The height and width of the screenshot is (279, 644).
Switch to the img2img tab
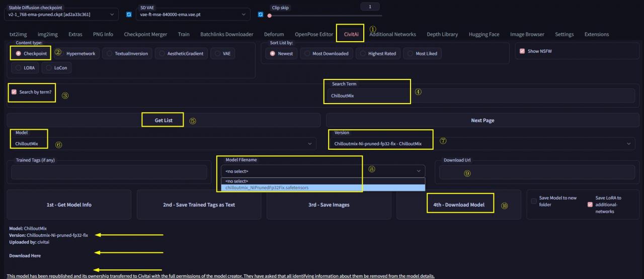tap(47, 34)
